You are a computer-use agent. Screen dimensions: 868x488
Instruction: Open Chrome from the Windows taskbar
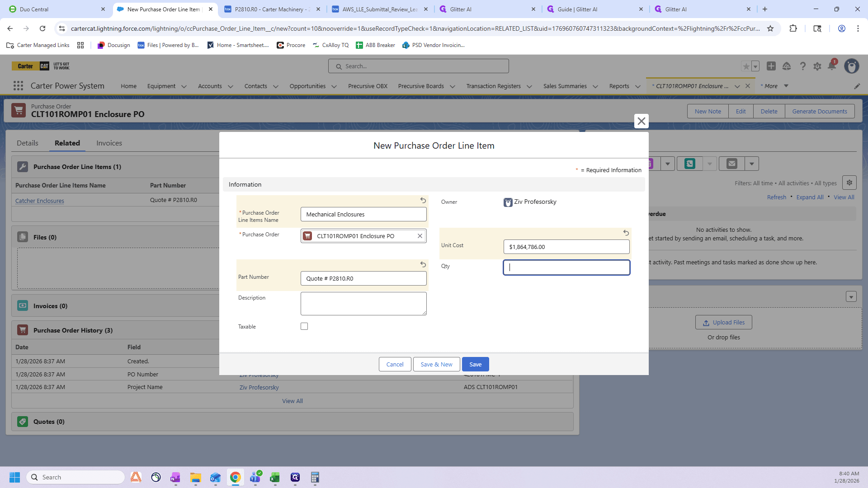(235, 477)
